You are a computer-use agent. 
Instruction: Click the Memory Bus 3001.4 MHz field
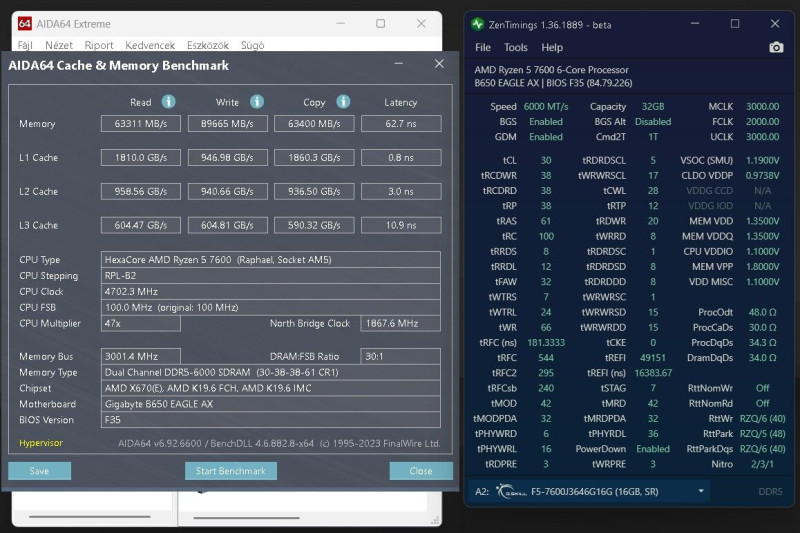(141, 356)
